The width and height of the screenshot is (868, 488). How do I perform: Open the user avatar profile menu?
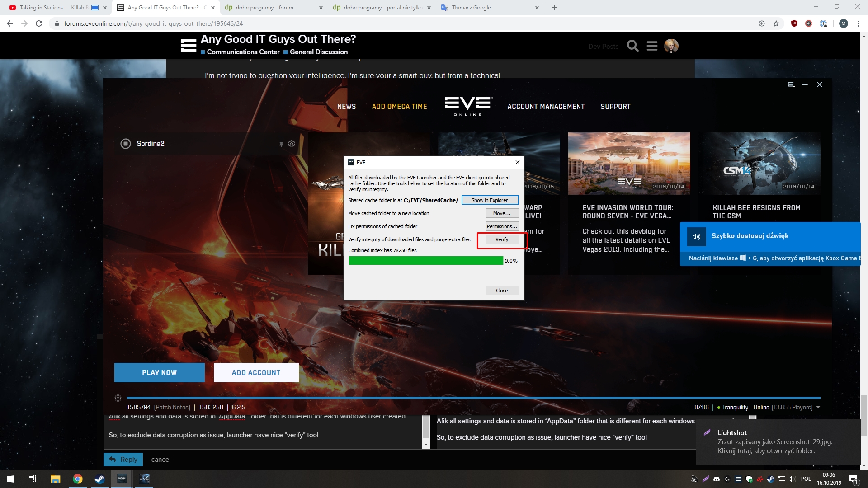click(x=671, y=46)
